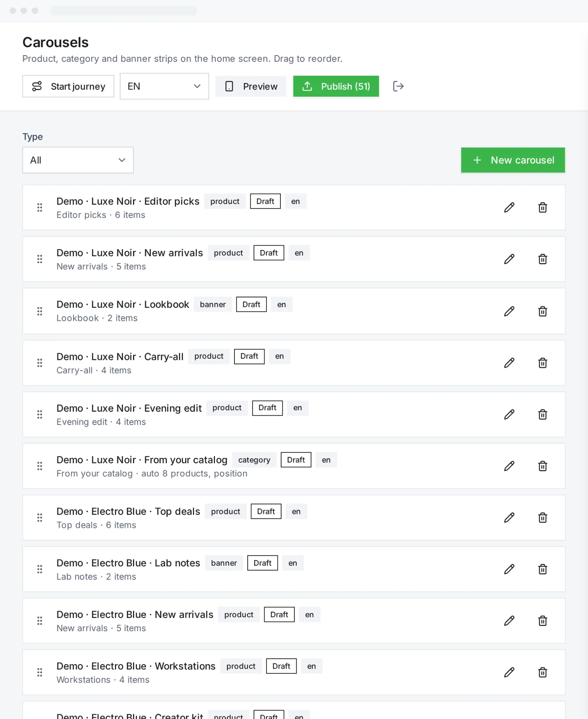Delete the Luxe Noir Lookbook carousel
The width and height of the screenshot is (588, 719).
(x=543, y=311)
